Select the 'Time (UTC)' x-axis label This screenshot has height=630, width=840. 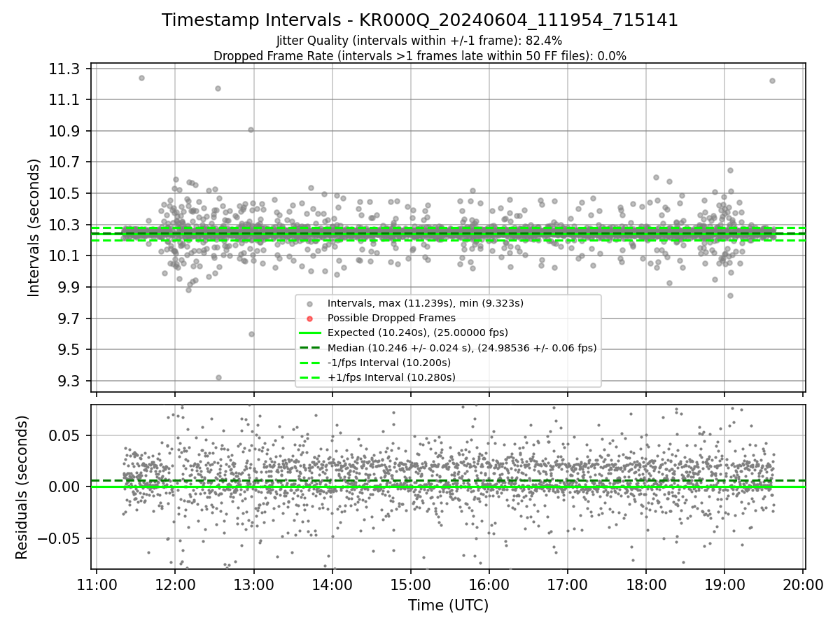[x=449, y=605]
